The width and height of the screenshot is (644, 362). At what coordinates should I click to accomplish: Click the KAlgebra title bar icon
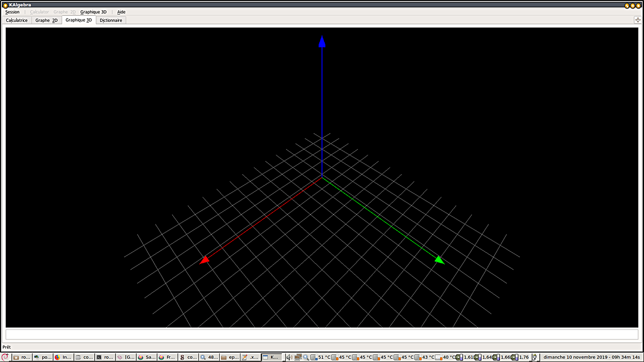5,5
